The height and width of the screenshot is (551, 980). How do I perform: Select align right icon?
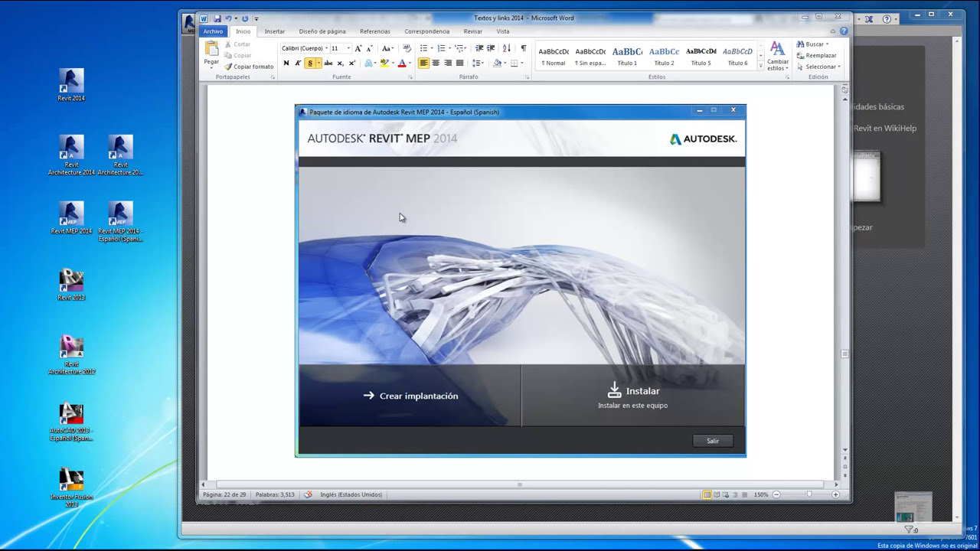(448, 64)
